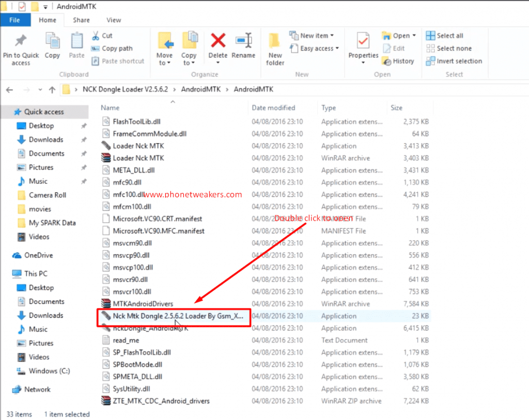Select Microsoft.VC90.CRT.manifest file
This screenshot has height=420, width=529.
click(x=157, y=219)
